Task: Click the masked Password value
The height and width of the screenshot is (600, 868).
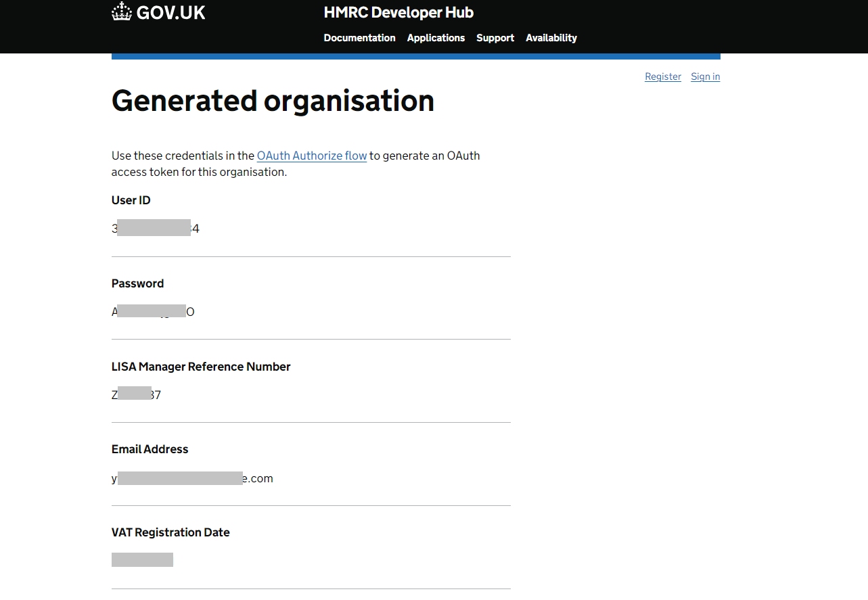Action: (153, 311)
